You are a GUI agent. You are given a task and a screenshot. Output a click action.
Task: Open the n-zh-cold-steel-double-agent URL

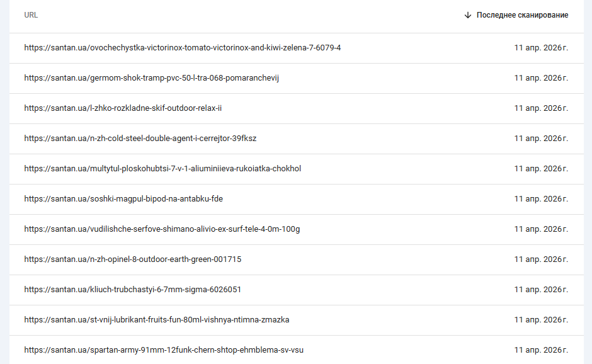pos(140,139)
